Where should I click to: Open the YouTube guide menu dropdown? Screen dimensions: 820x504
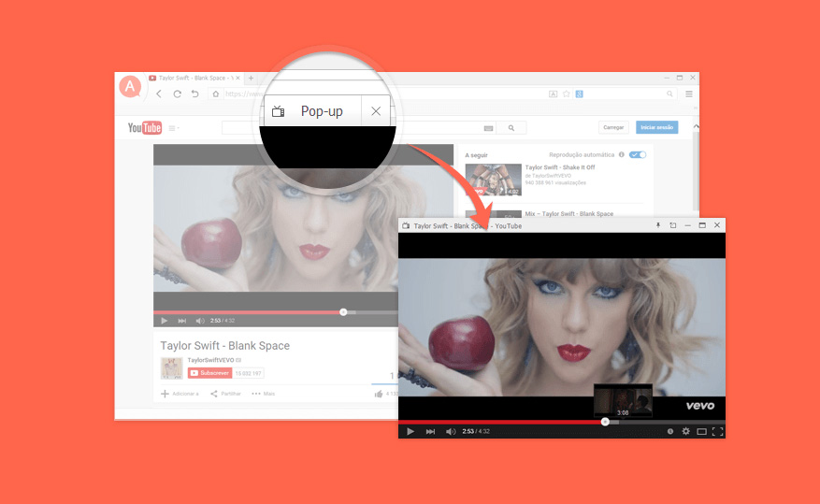click(174, 128)
